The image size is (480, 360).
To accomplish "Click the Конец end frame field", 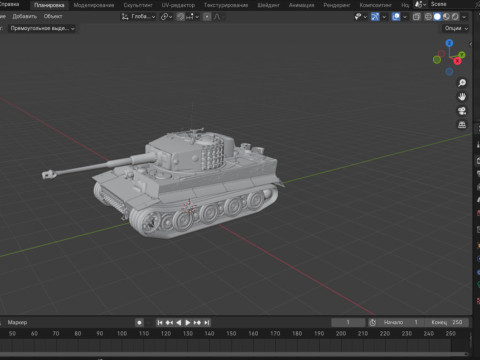I will (447, 322).
